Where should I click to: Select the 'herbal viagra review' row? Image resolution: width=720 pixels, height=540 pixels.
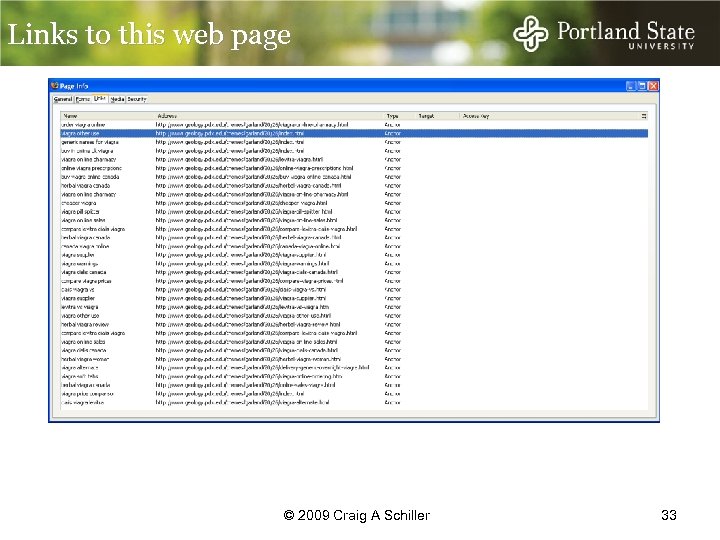pyautogui.click(x=354, y=325)
